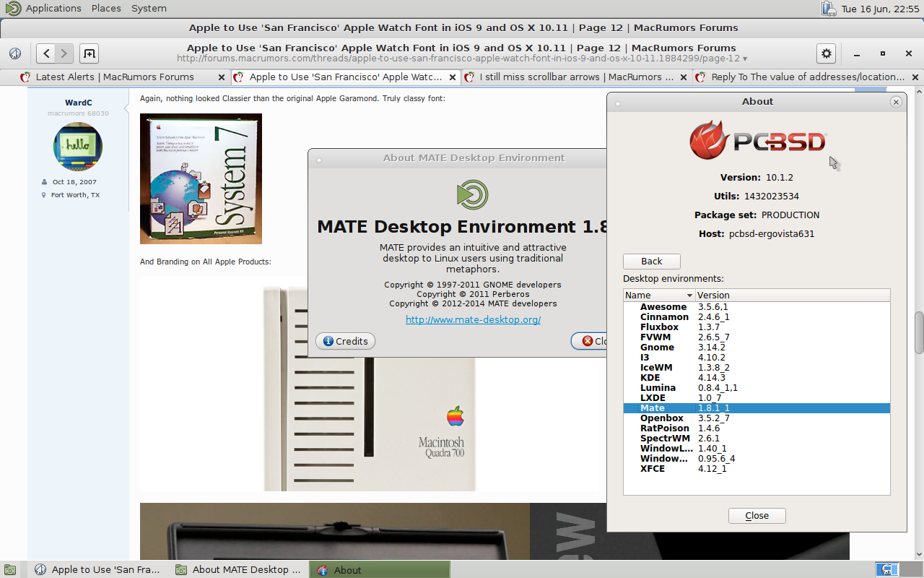
Task: Select KDE row
Action: click(x=757, y=378)
